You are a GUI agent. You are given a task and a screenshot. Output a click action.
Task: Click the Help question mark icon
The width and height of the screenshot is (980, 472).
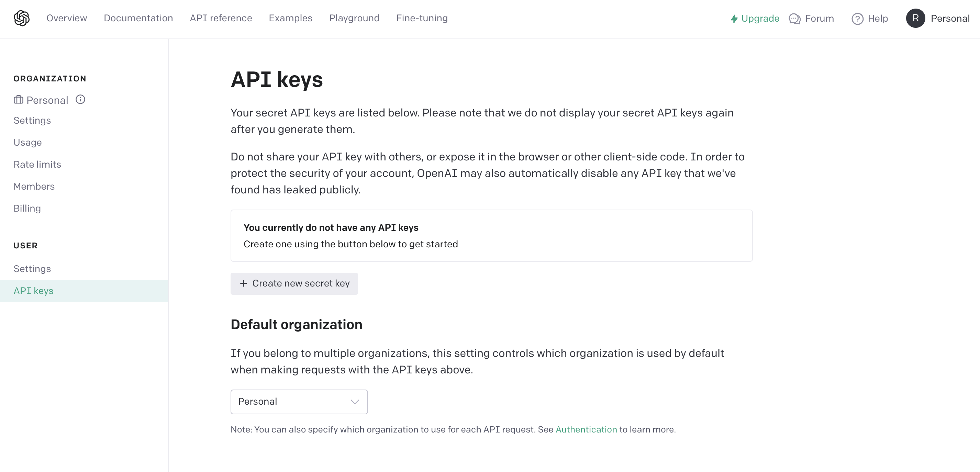(858, 18)
